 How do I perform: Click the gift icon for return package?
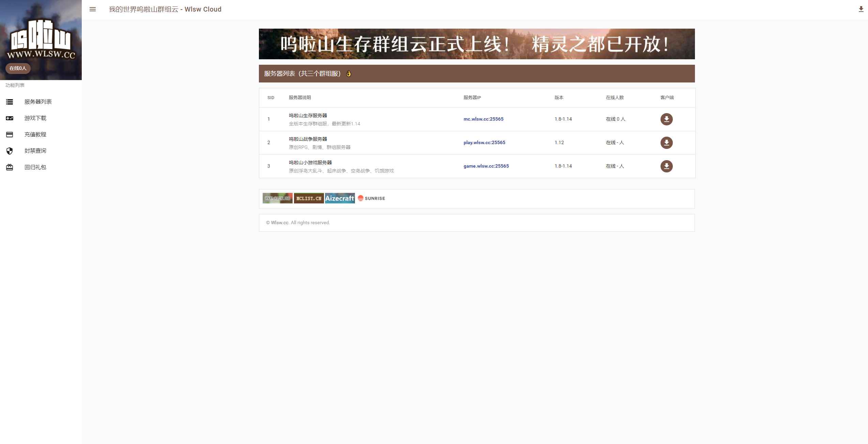point(10,167)
